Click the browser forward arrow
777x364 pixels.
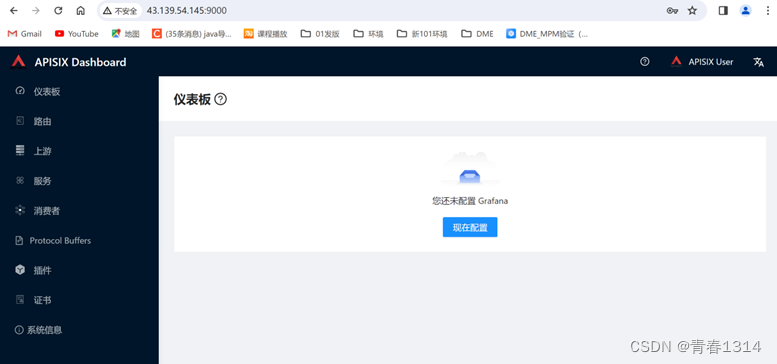click(x=36, y=10)
